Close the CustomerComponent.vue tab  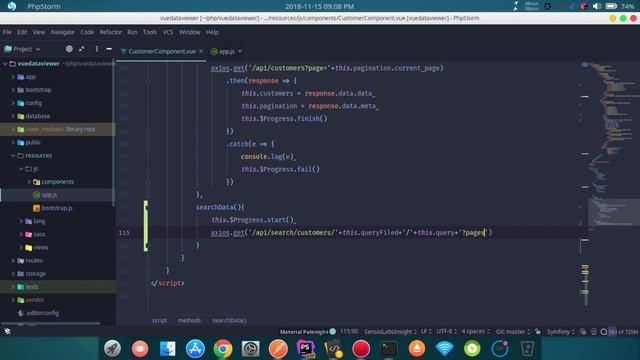[201, 51]
